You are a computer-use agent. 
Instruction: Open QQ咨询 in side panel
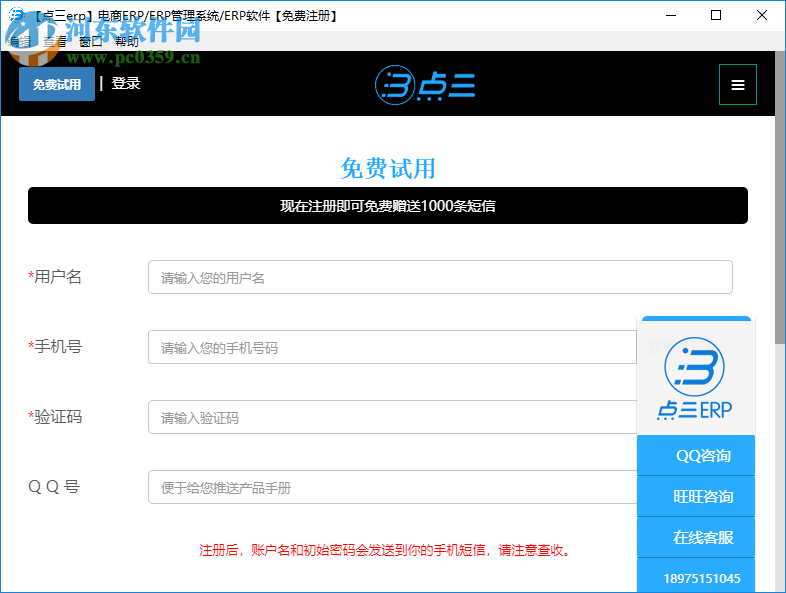(696, 455)
